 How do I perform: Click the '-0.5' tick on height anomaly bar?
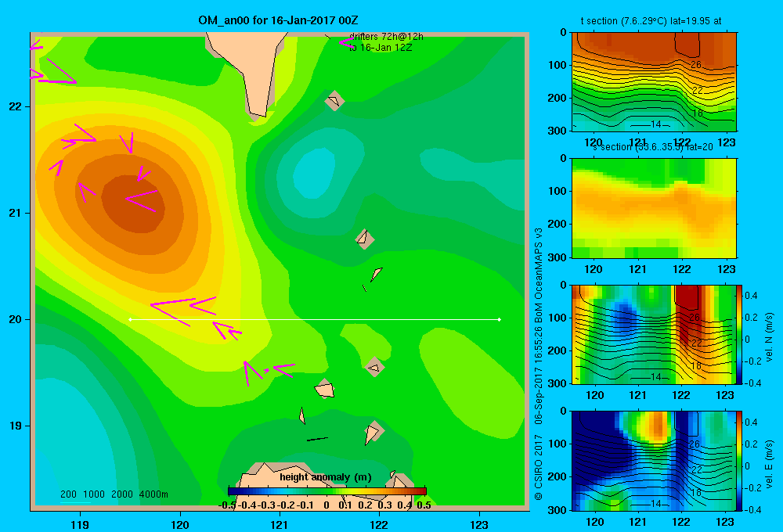227,505
